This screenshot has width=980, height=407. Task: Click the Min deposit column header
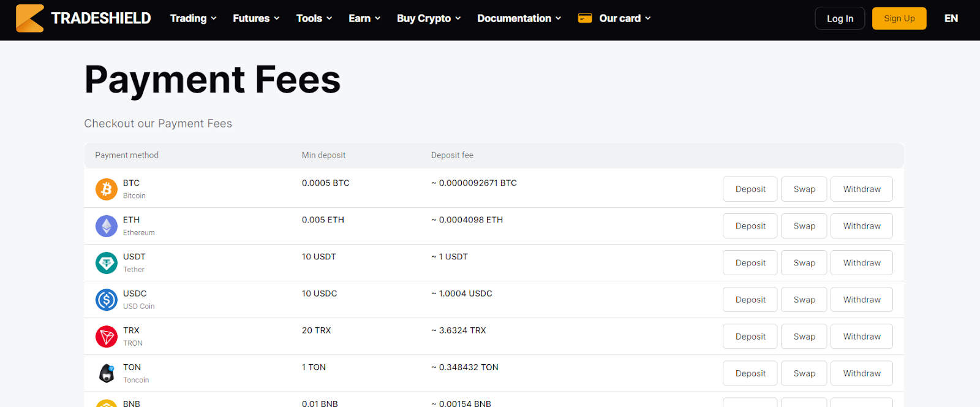[323, 155]
